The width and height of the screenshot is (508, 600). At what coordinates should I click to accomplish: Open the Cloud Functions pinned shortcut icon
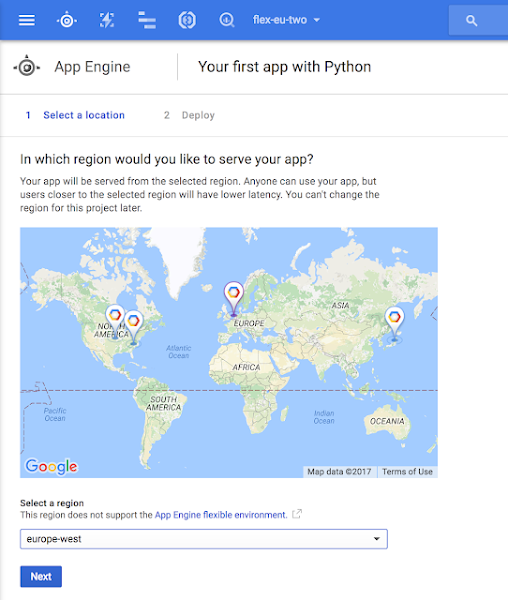[107, 20]
